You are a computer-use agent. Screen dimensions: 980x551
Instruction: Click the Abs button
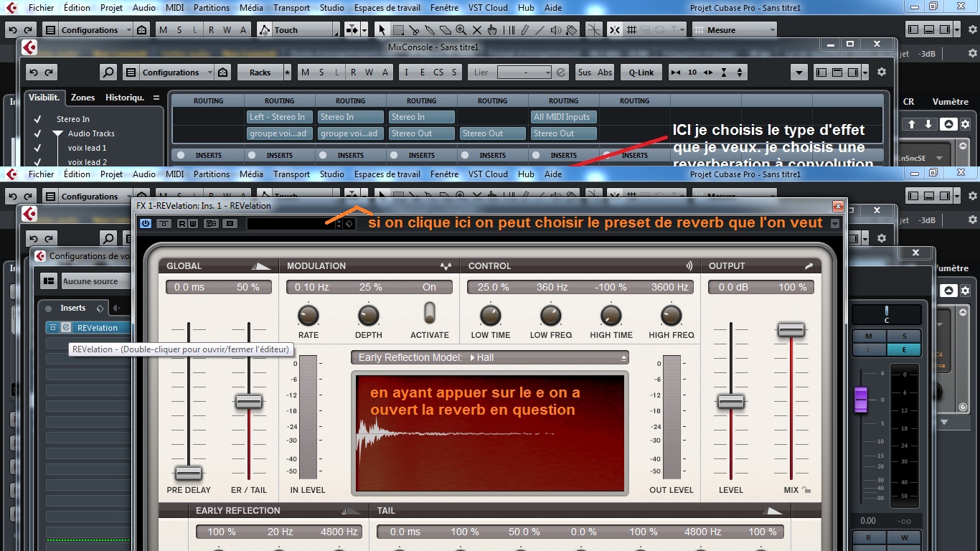pyautogui.click(x=605, y=72)
